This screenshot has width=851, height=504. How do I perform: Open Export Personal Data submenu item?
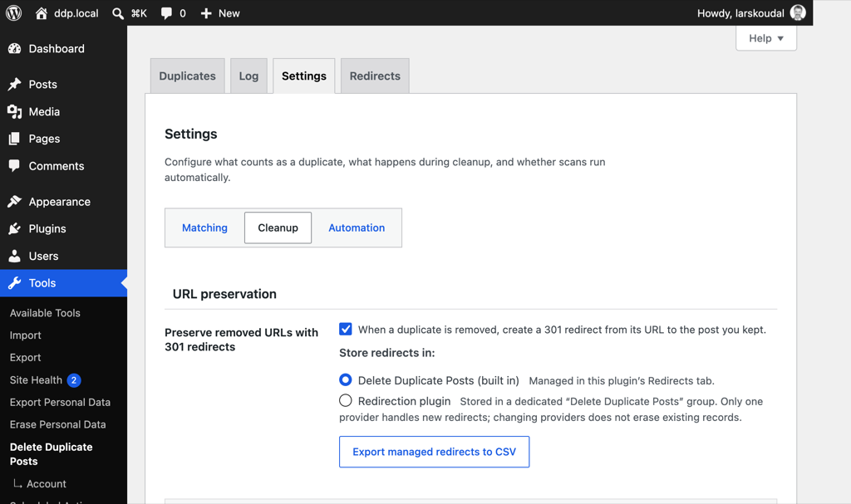(60, 403)
